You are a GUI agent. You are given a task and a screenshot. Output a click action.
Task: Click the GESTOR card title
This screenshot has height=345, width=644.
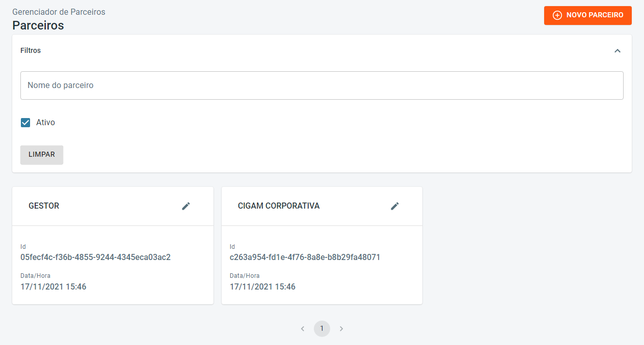(x=44, y=206)
